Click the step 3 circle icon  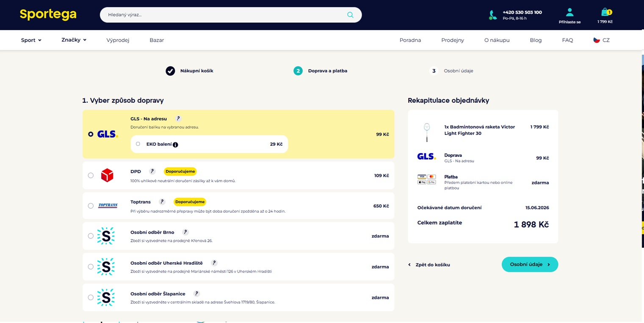tap(434, 71)
